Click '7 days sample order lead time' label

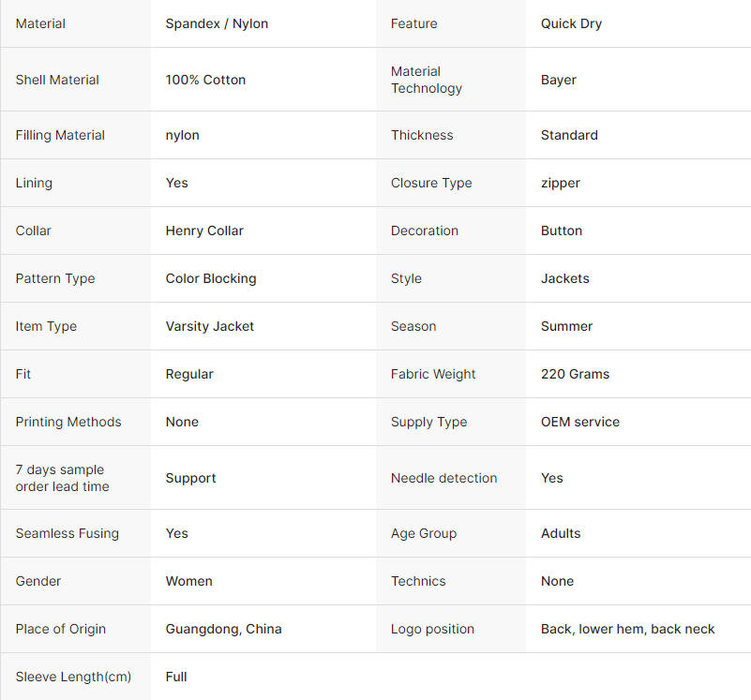[x=62, y=478]
